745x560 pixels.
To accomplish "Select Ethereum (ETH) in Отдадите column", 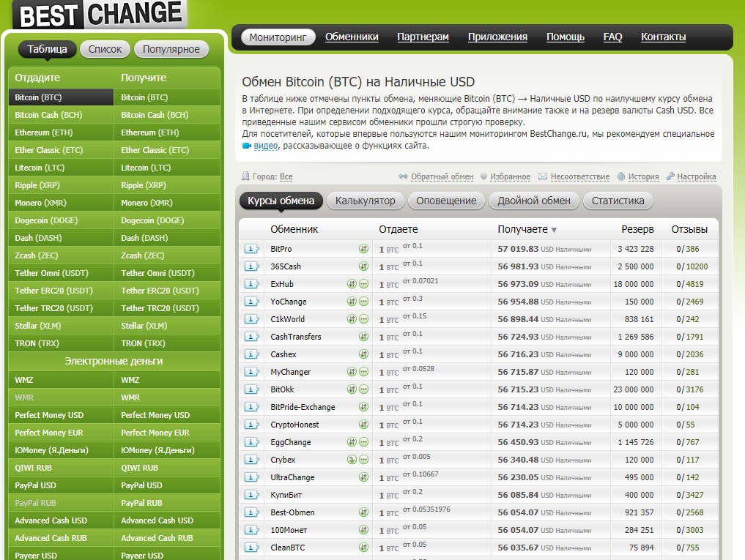I will [x=61, y=132].
